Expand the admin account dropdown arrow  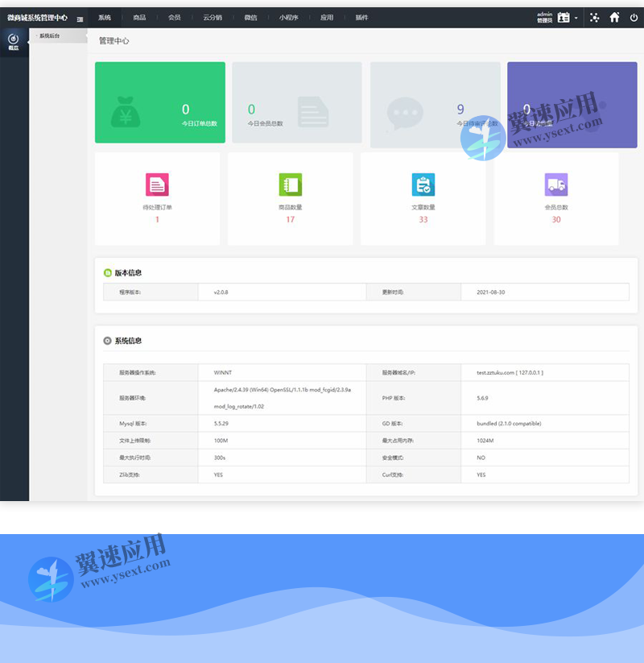[576, 18]
